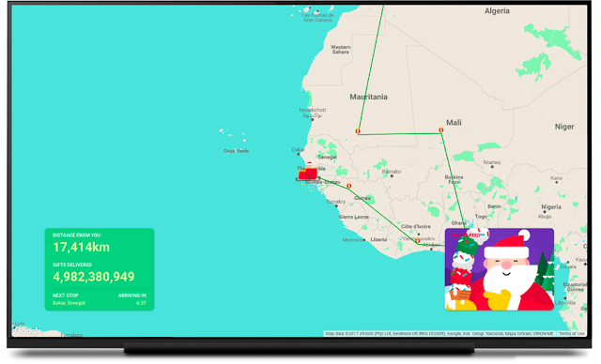Click the Mauritania country label
The width and height of the screenshot is (601, 364).
(368, 97)
